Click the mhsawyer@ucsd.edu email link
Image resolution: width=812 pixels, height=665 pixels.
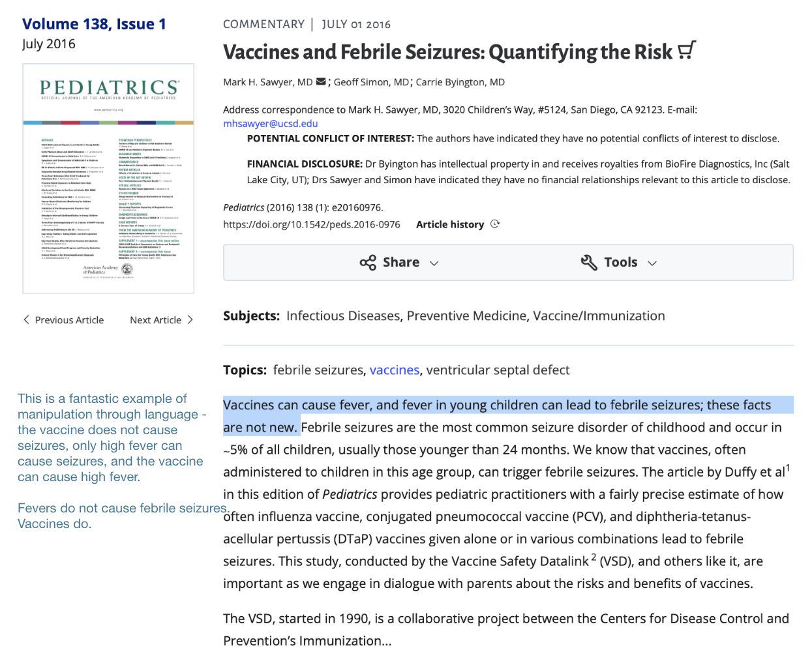pyautogui.click(x=271, y=124)
